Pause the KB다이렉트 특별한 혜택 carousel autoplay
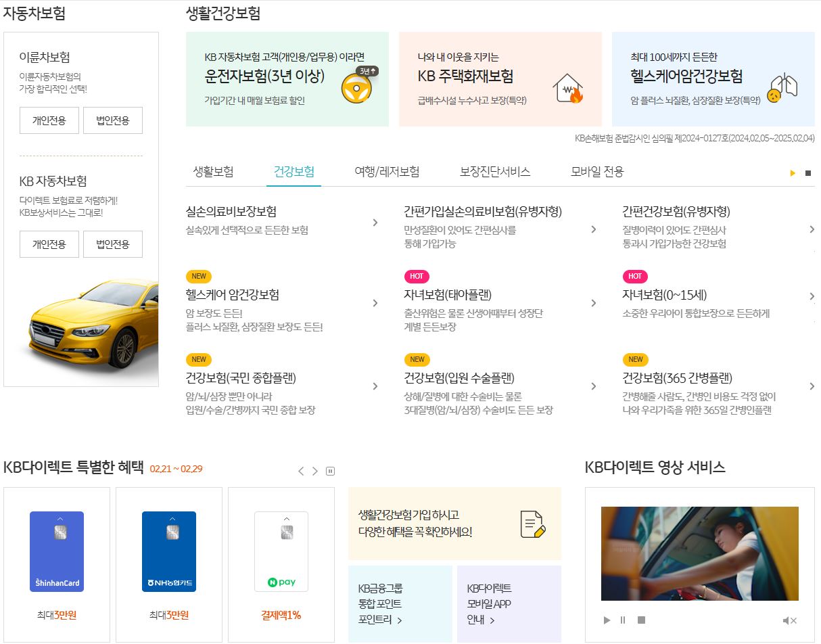The image size is (821, 644). tap(329, 471)
